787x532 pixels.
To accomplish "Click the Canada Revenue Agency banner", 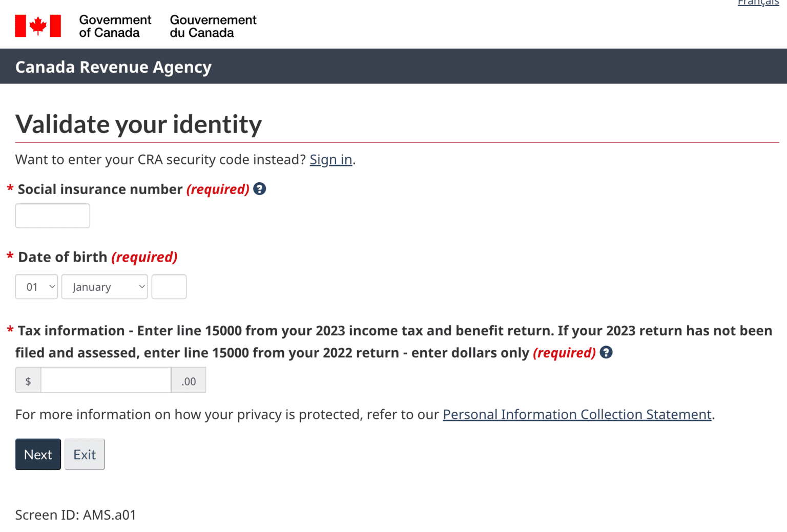I will click(113, 67).
